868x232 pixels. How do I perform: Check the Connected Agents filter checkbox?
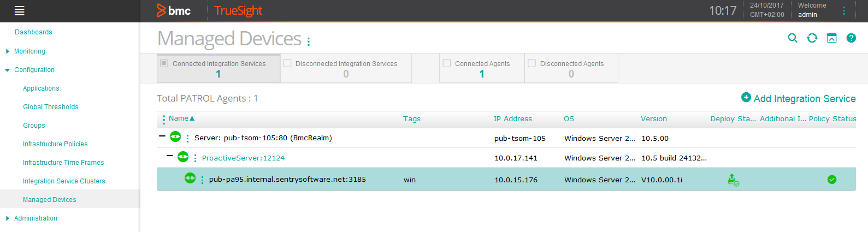coord(447,63)
